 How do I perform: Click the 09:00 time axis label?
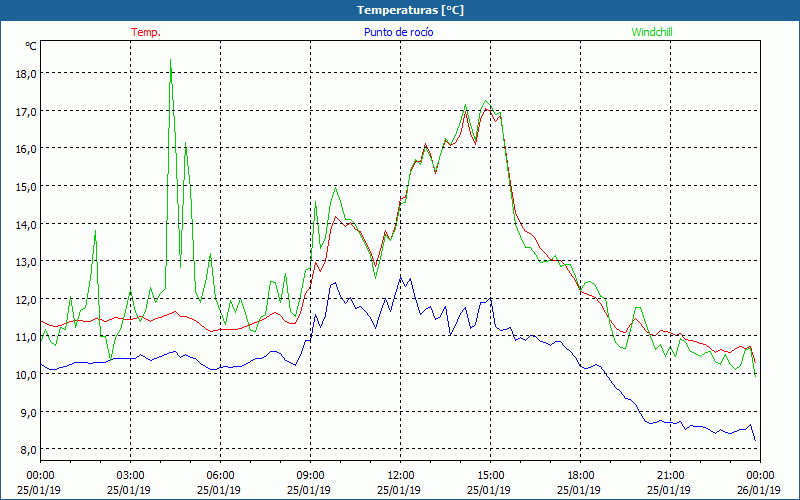click(x=310, y=476)
